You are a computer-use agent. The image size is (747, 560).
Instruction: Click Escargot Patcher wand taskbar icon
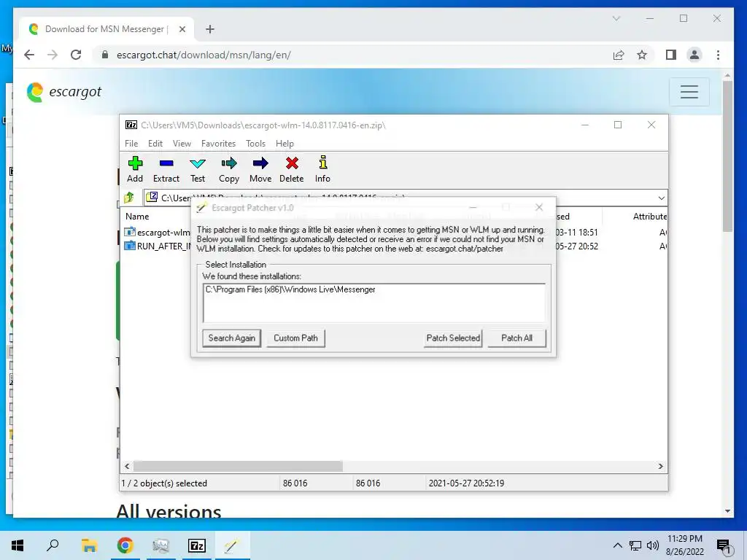point(232,545)
